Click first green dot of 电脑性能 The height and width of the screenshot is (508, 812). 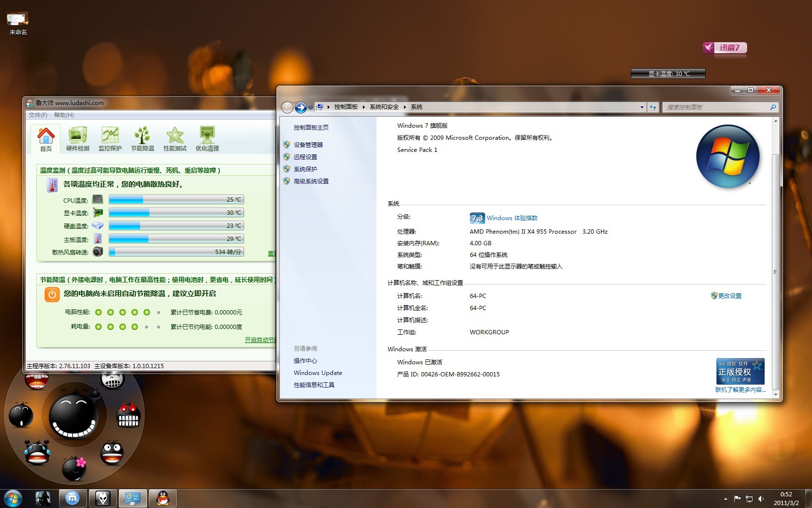tap(99, 313)
